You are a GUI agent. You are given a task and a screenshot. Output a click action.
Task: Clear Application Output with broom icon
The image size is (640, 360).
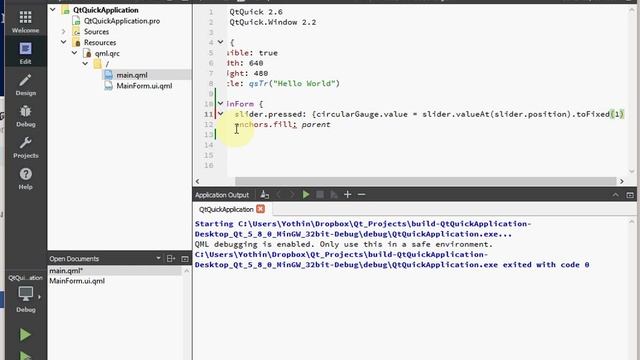pyautogui.click(x=264, y=195)
